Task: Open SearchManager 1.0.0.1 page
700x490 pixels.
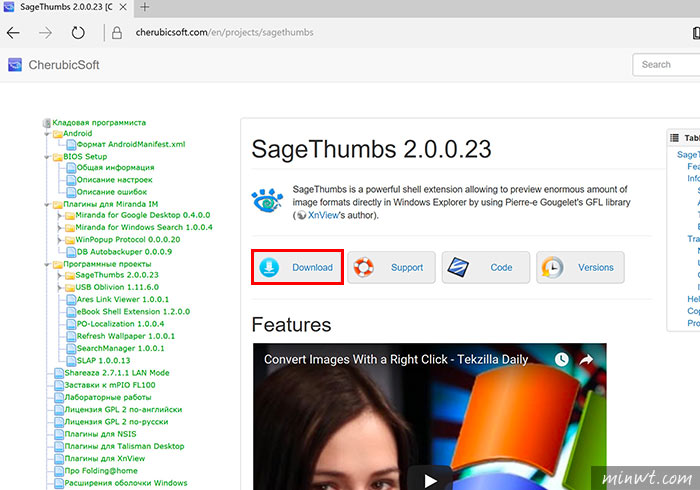Action: [x=121, y=348]
